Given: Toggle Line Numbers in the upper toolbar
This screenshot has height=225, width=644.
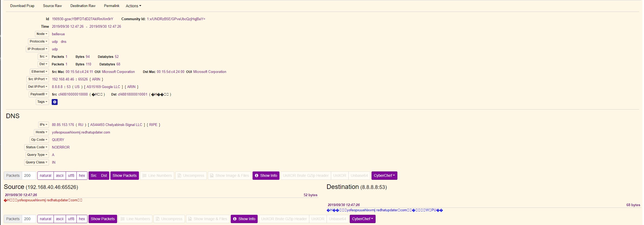Looking at the screenshot, I should 157,175.
